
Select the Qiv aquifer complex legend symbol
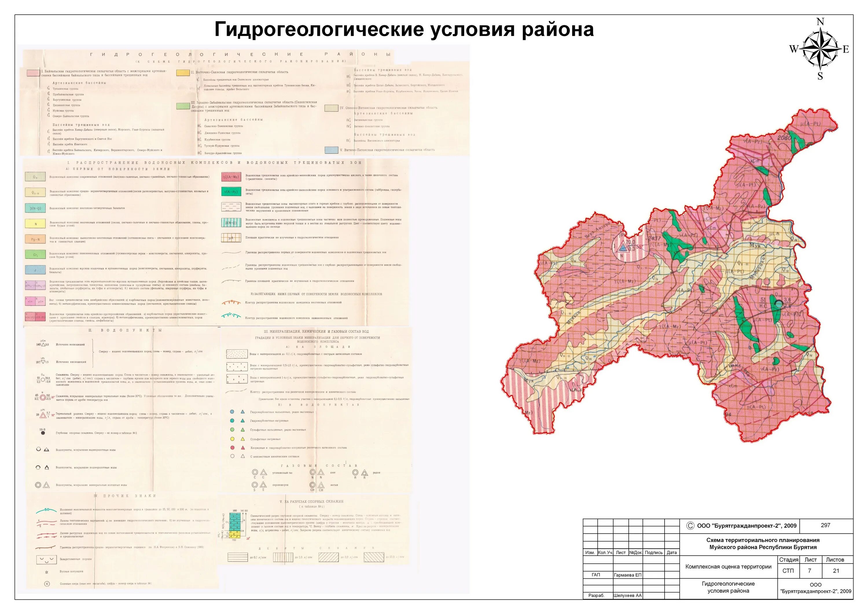tap(36, 177)
